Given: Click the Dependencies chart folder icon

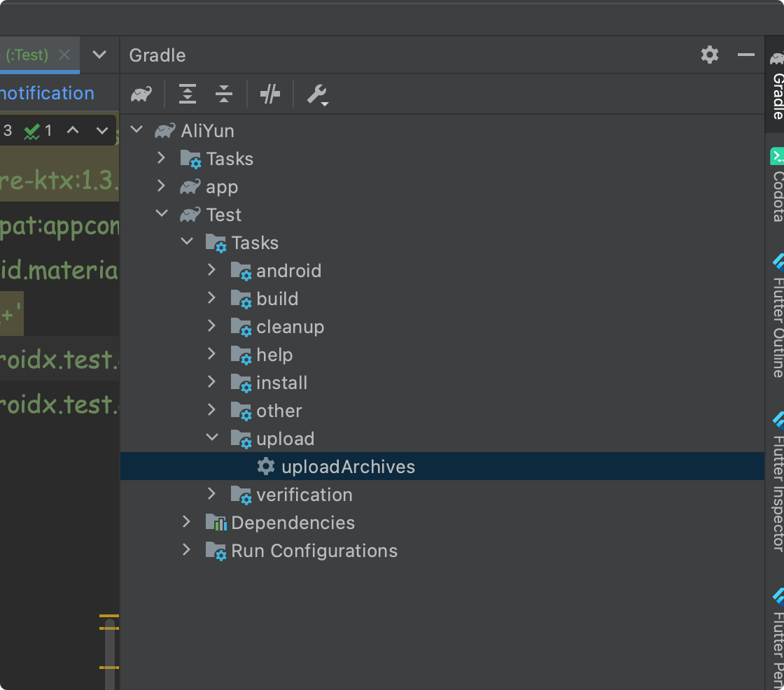Looking at the screenshot, I should click(216, 523).
